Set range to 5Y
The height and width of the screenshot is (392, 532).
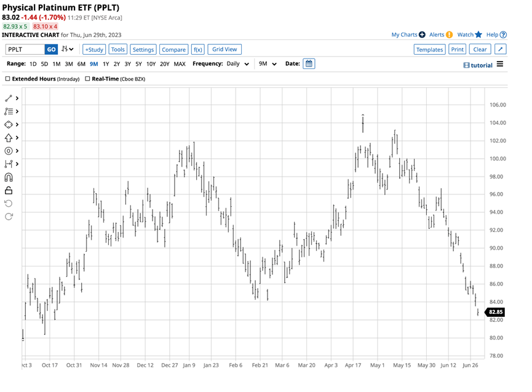(x=138, y=64)
